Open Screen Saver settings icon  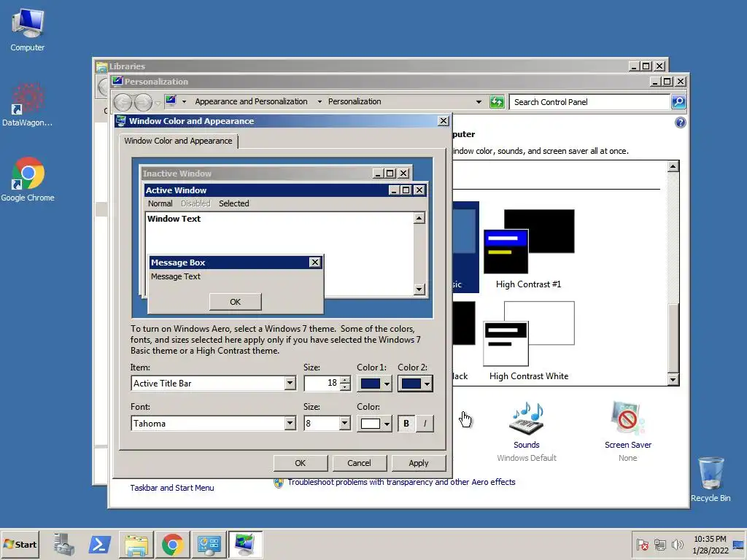tap(627, 418)
